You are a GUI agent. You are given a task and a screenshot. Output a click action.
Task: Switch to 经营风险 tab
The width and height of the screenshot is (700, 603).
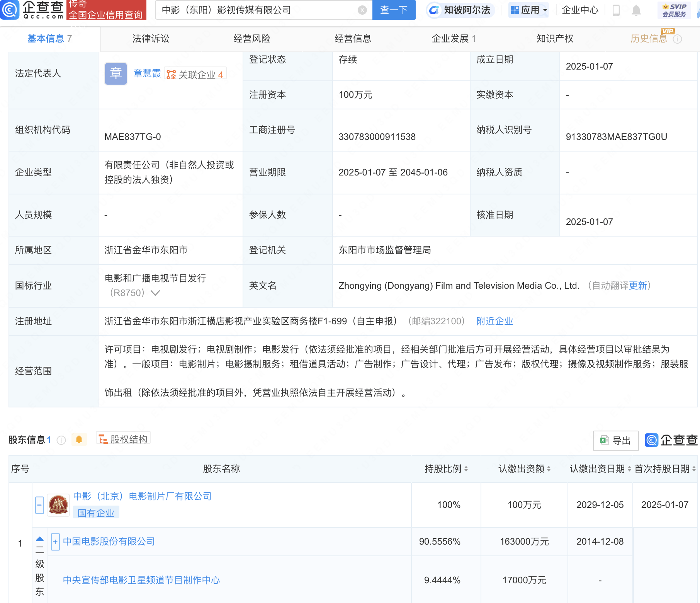tap(252, 39)
